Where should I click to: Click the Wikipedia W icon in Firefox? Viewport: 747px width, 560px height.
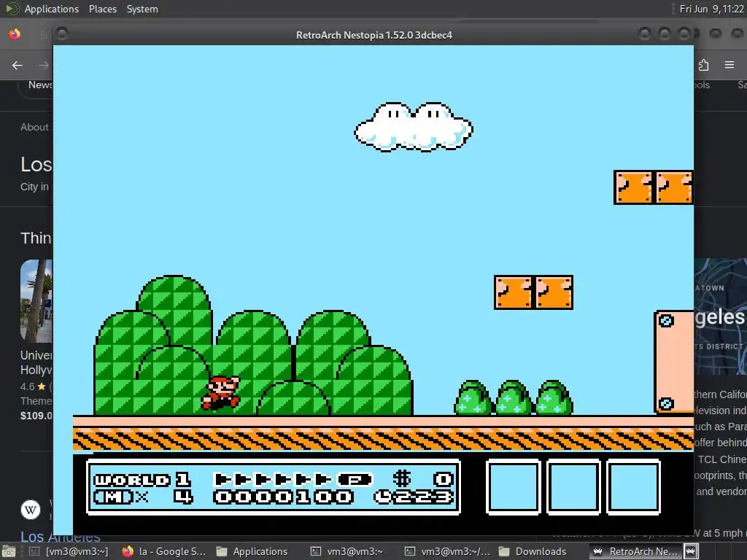31,510
